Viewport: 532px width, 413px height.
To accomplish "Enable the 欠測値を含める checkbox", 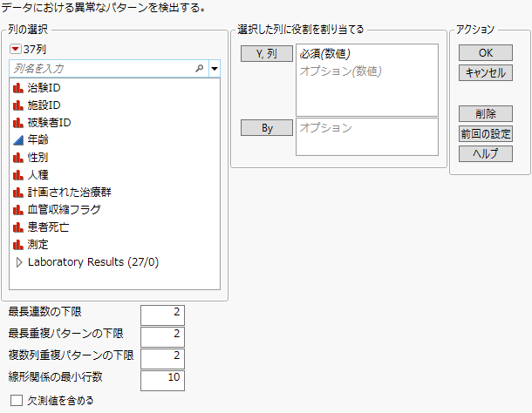I will tap(17, 401).
